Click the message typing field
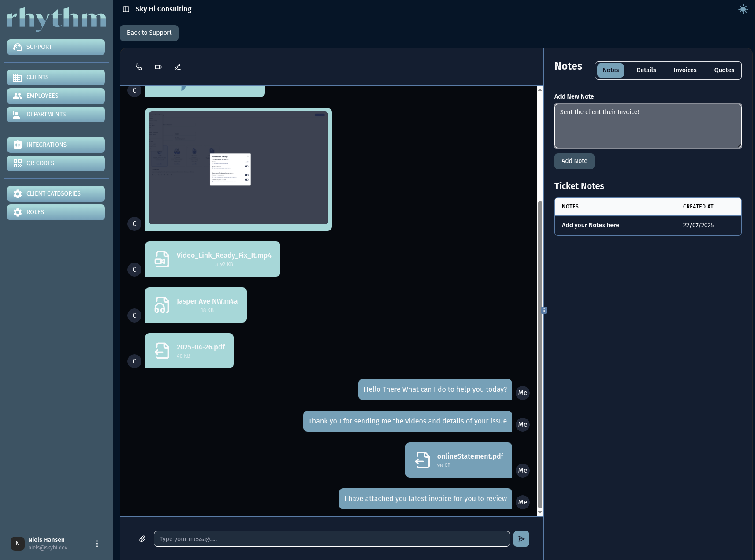This screenshot has height=560, width=755. [331, 538]
